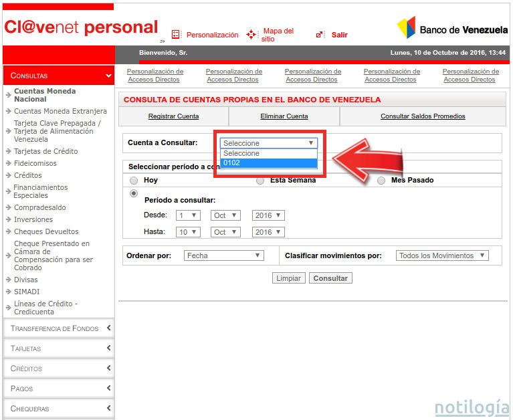Click arrow icon beside Inversiones
This screenshot has width=513, height=420.
pos(9,219)
